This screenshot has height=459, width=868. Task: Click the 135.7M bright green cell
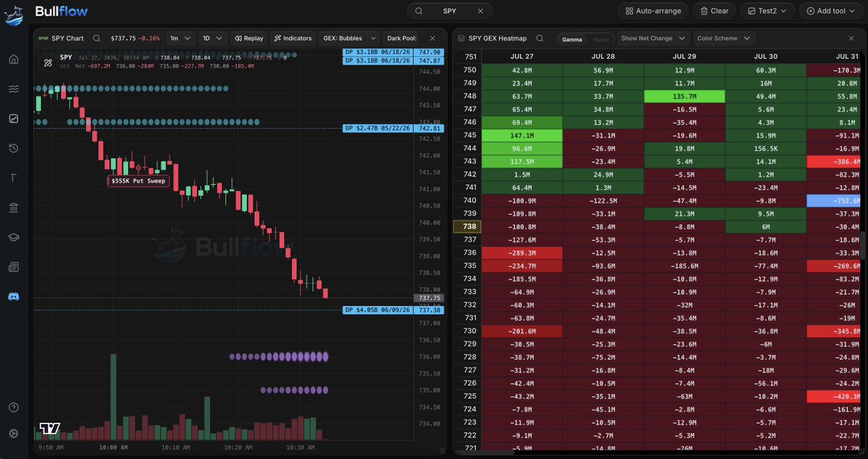(684, 95)
